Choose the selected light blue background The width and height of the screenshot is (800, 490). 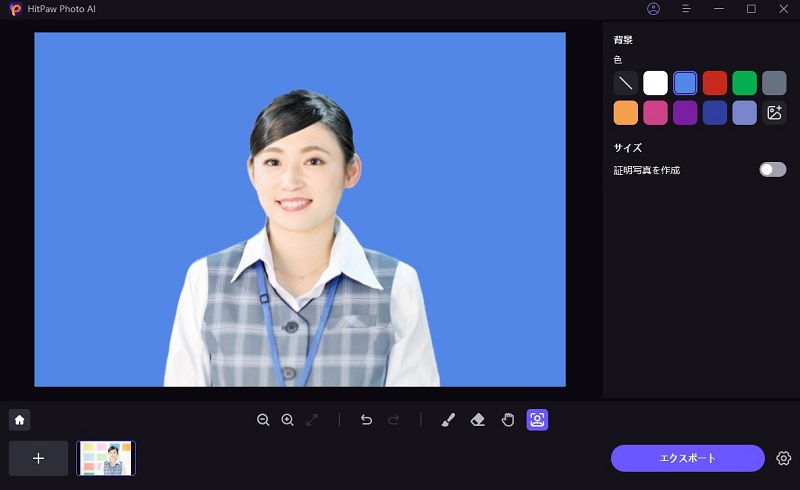coord(685,83)
